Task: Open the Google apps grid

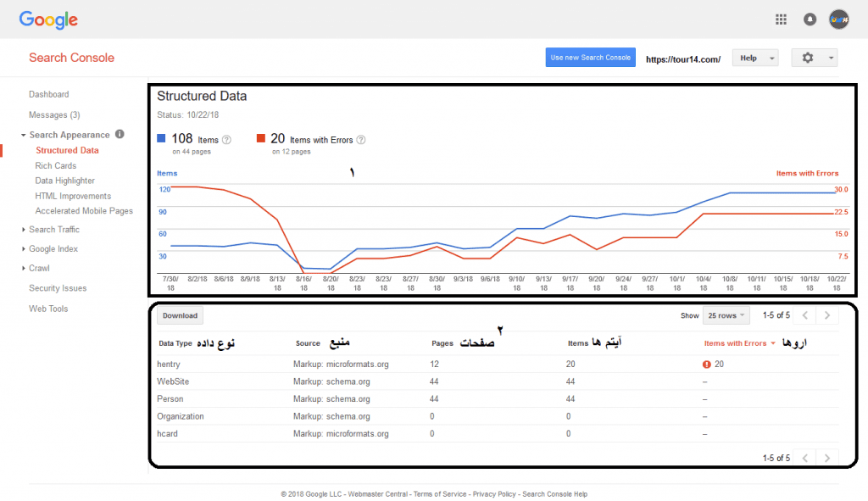Action: coord(781,19)
